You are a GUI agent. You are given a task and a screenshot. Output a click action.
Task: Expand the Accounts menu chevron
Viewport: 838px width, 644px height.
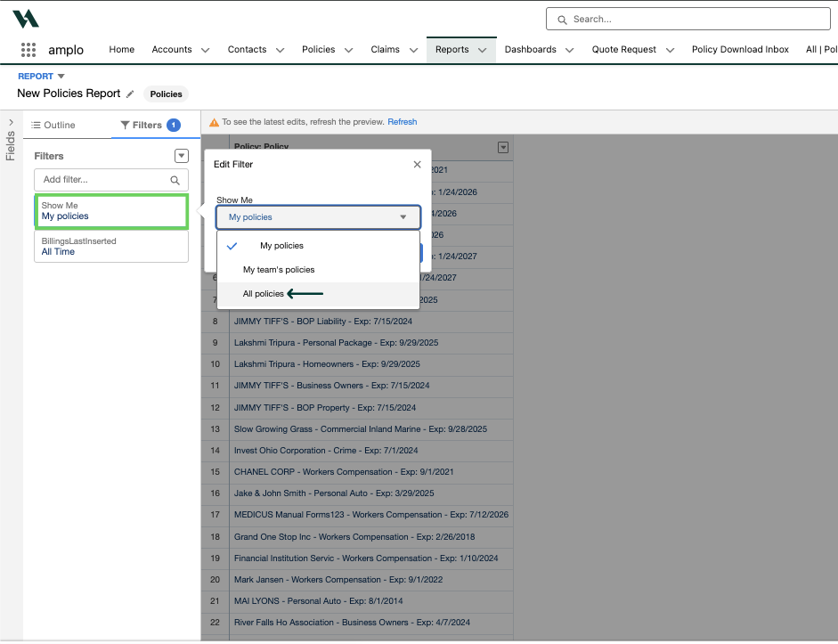pyautogui.click(x=205, y=50)
